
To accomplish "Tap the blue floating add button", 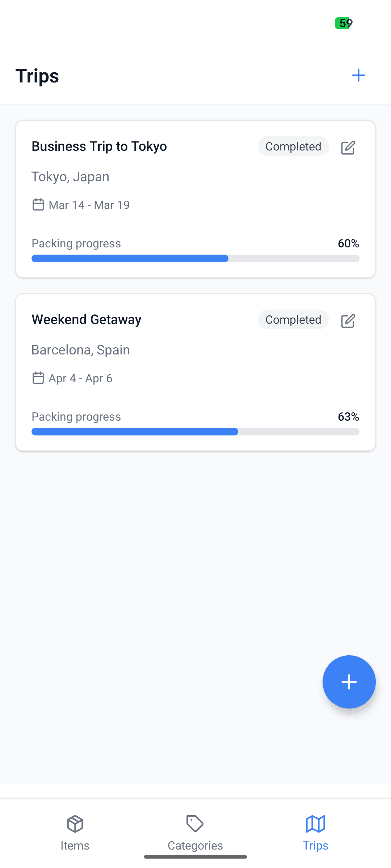I will click(349, 682).
